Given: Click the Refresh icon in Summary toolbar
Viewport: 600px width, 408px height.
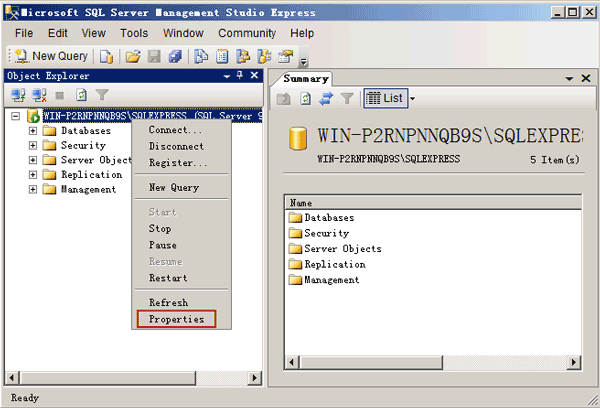Looking at the screenshot, I should (305, 99).
